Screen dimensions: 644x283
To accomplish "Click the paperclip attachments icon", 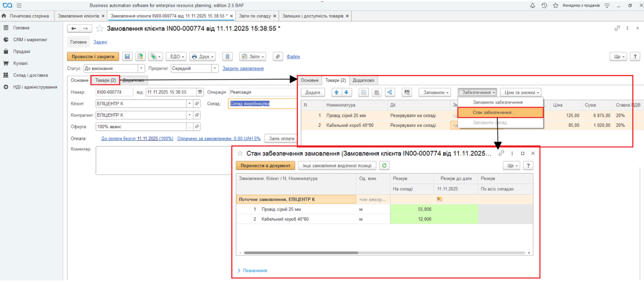I will tap(278, 57).
